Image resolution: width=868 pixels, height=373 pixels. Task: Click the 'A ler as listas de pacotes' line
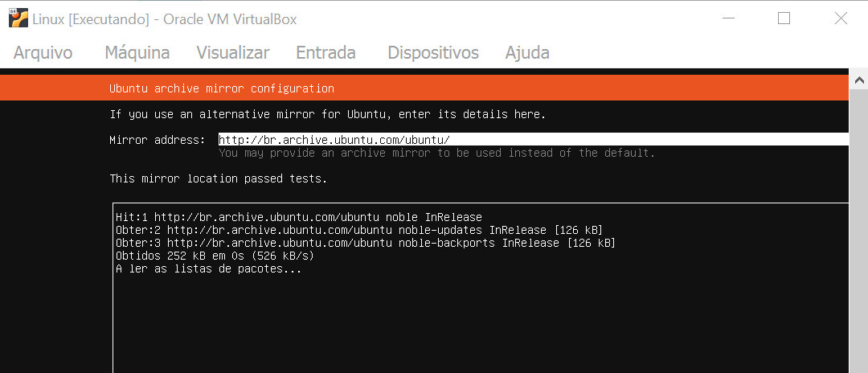[x=209, y=269]
